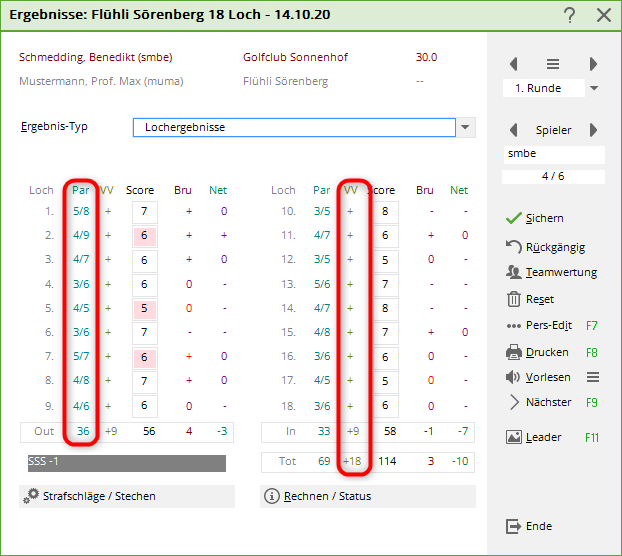Click the player code field showing smbe
Image resolution: width=622 pixels, height=556 pixels.
click(x=554, y=155)
